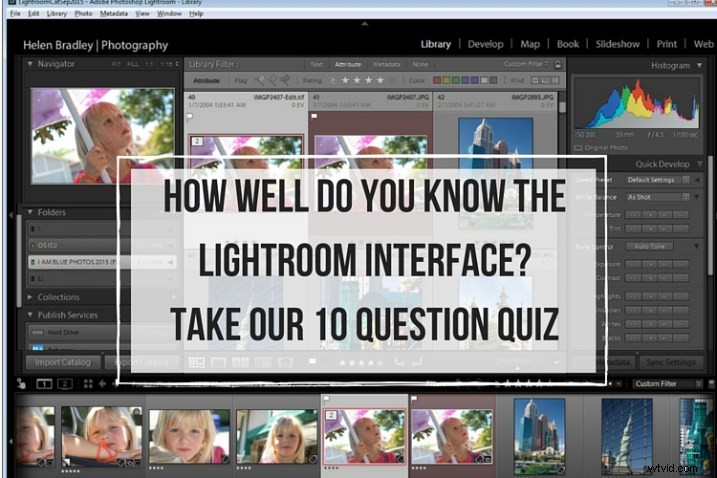This screenshot has width=717, height=478.
Task: Click the filmstrip hand cursor icon
Action: tap(21, 384)
